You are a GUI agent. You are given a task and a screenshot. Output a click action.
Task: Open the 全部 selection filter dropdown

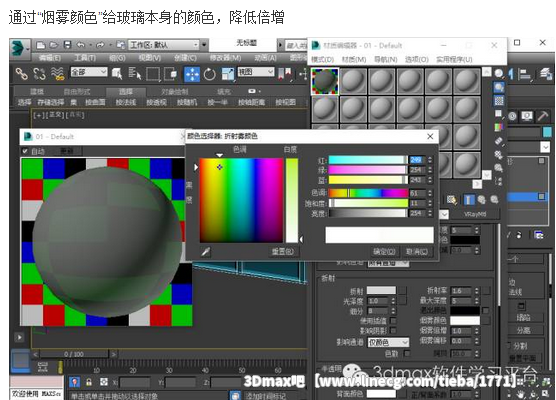[x=89, y=72]
